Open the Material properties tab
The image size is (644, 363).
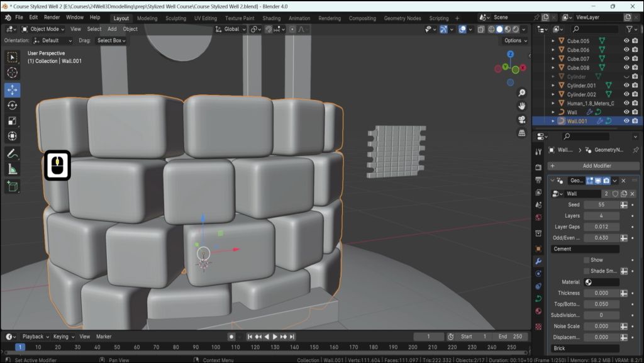tap(538, 311)
